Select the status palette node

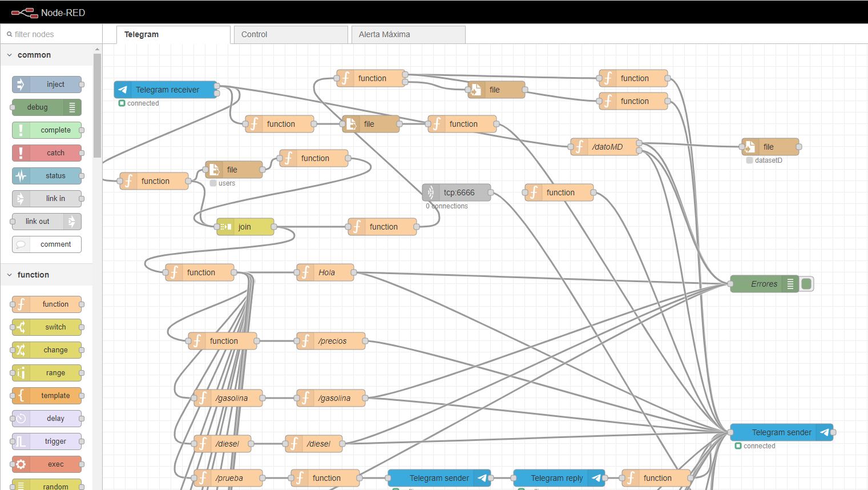[47, 176]
